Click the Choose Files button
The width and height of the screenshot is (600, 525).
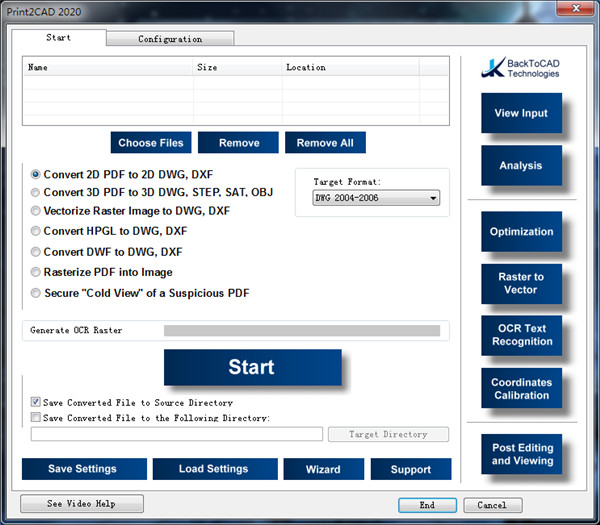[x=151, y=143]
